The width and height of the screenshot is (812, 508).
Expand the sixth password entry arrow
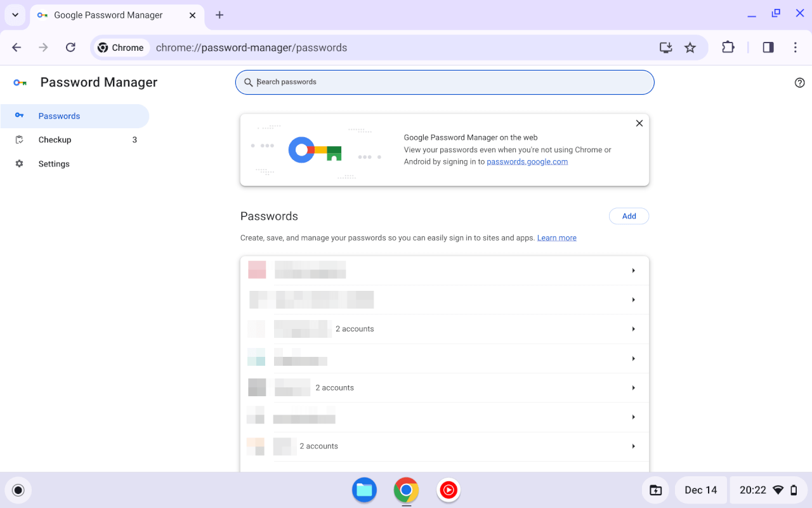pyautogui.click(x=633, y=417)
